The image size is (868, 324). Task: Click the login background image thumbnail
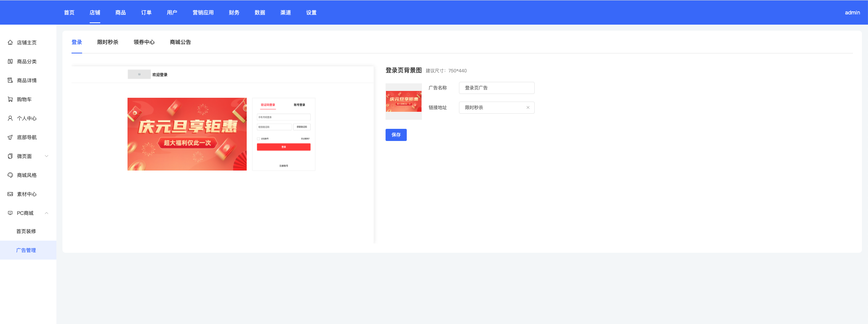click(x=403, y=102)
